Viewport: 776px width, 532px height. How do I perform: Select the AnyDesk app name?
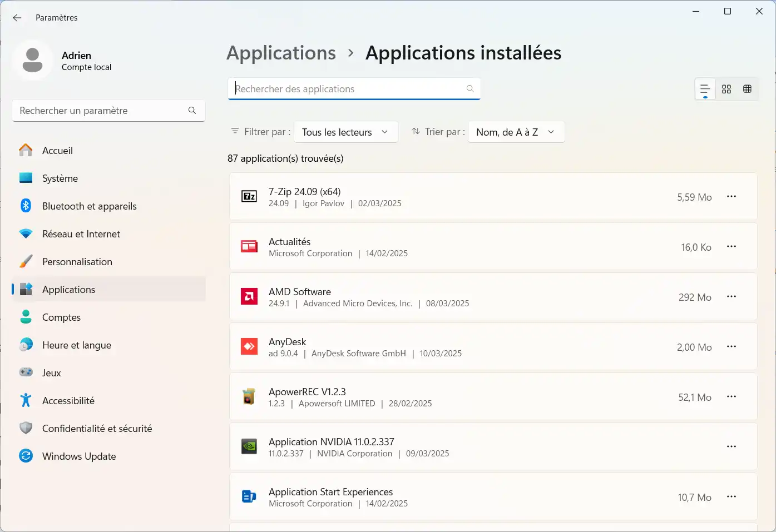tap(287, 342)
